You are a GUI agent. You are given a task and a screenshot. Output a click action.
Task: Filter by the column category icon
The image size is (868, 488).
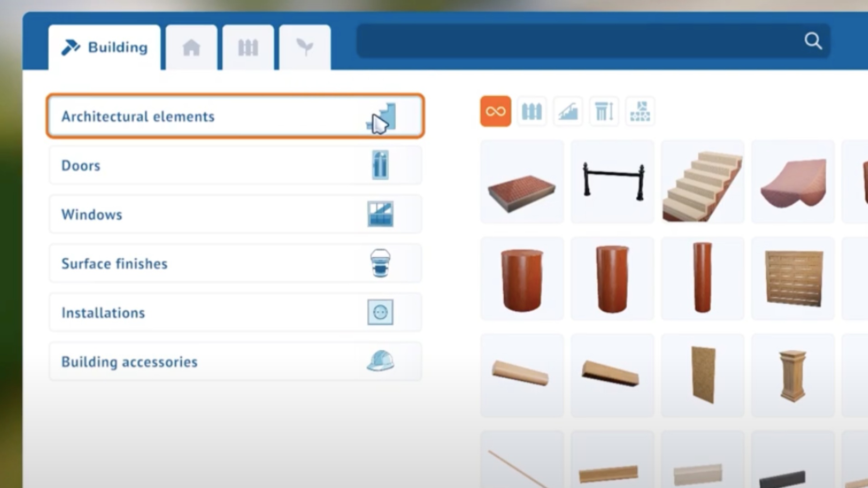pyautogui.click(x=604, y=111)
